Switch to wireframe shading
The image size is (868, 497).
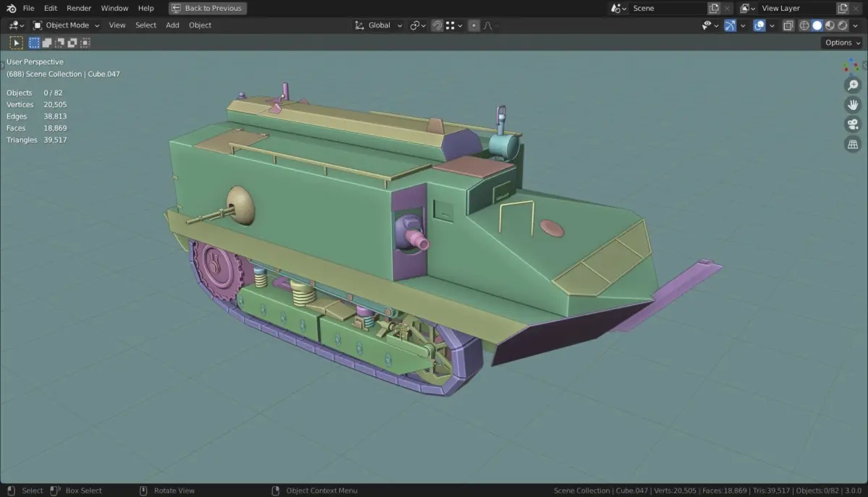pos(804,25)
